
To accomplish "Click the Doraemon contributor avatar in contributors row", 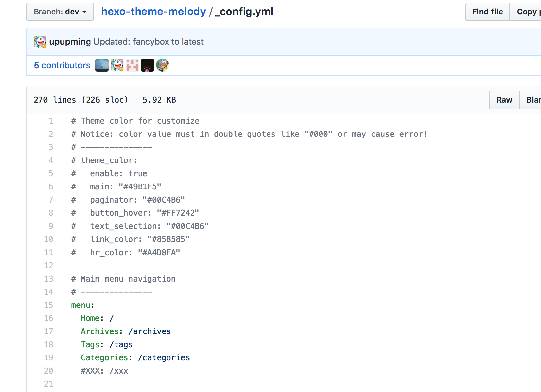I will coord(117,65).
